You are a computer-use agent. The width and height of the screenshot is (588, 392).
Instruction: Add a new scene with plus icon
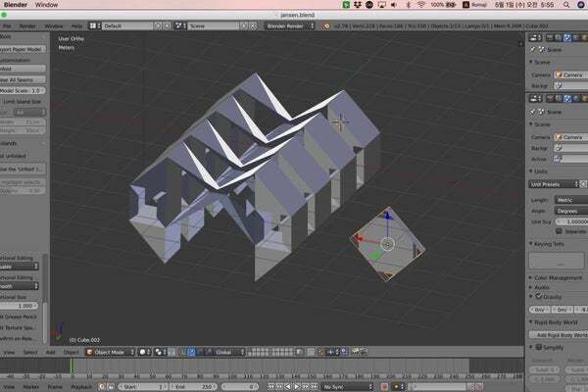[x=244, y=25]
